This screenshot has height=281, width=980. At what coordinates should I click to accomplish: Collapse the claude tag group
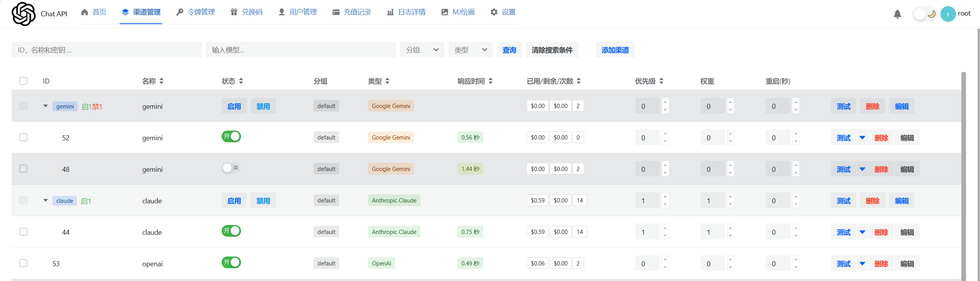coord(45,201)
